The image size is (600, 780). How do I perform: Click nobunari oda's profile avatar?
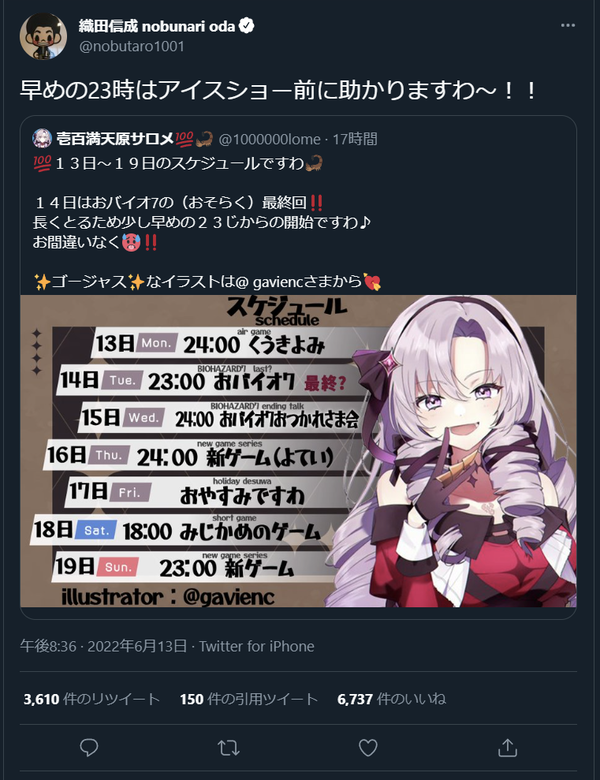click(43, 36)
